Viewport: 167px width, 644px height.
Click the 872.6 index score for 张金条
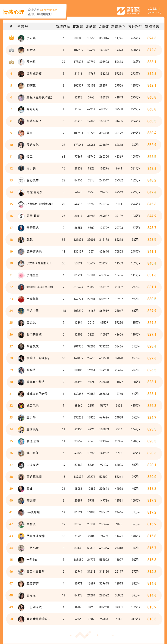152,50
